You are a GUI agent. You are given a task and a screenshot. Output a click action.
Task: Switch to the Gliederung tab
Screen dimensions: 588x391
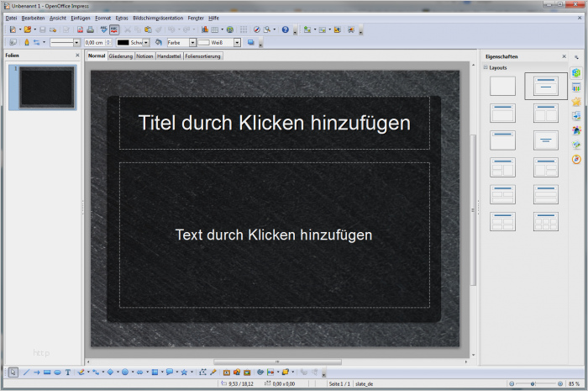121,55
